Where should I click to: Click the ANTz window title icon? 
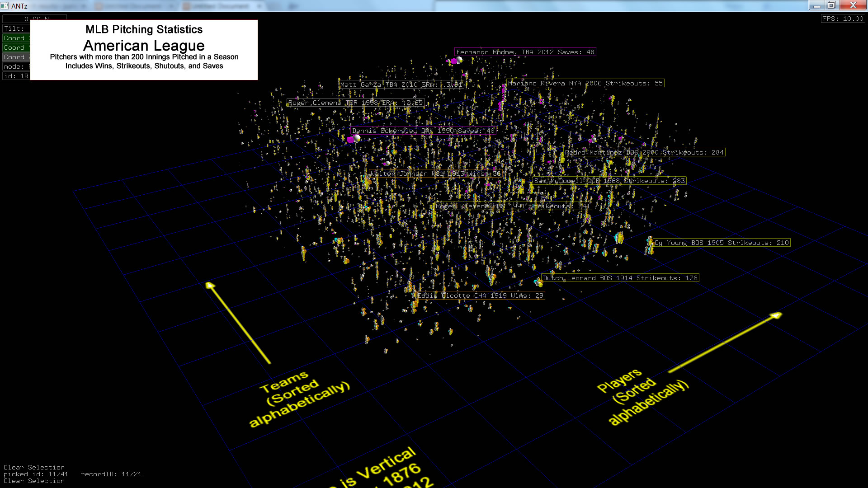[5, 6]
